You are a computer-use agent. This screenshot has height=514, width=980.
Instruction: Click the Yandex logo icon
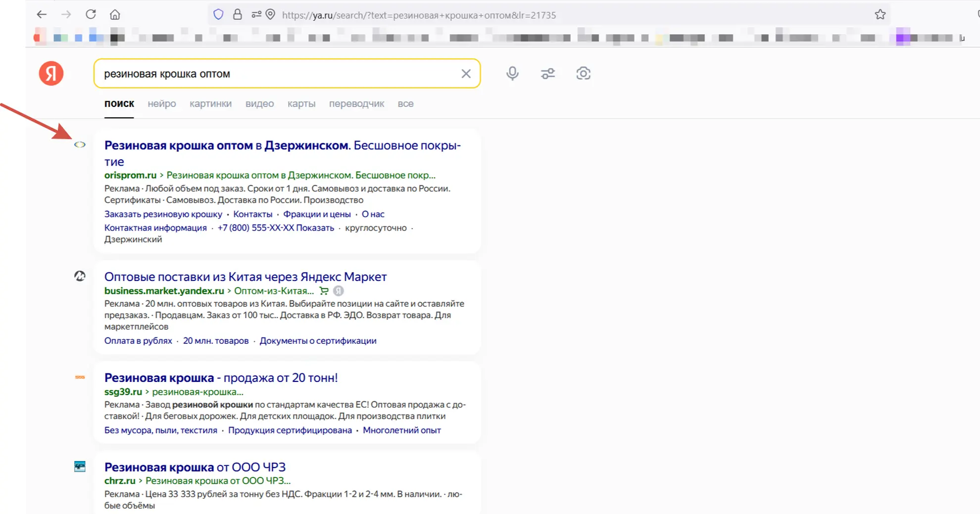click(x=51, y=74)
